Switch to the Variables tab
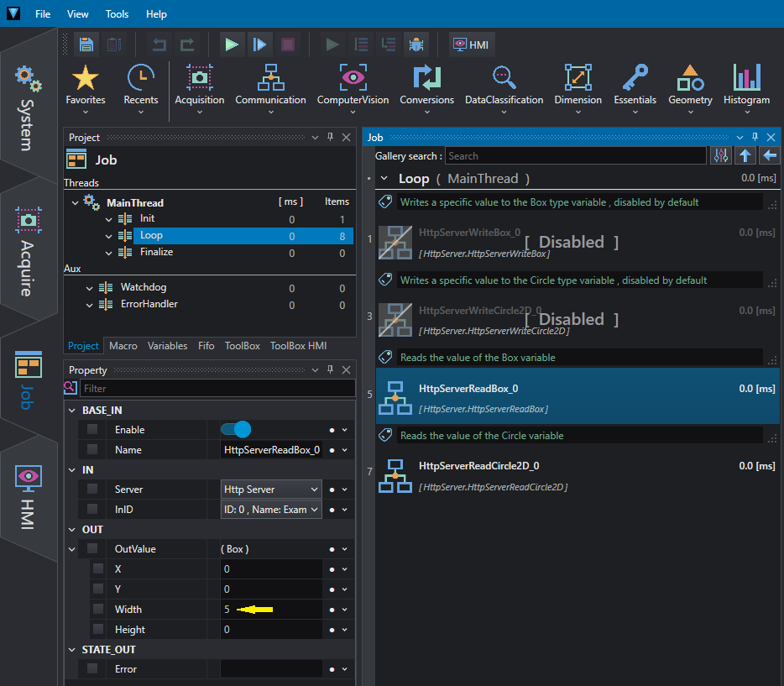Image resolution: width=784 pixels, height=686 pixels. click(x=168, y=346)
